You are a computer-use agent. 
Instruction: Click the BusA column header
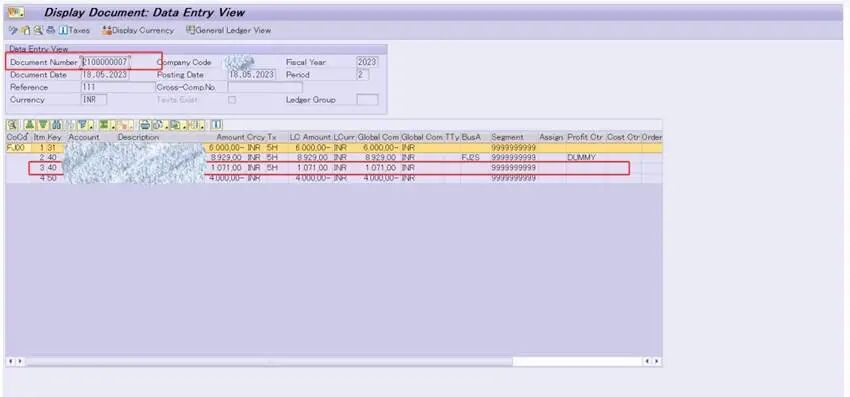[x=471, y=138]
